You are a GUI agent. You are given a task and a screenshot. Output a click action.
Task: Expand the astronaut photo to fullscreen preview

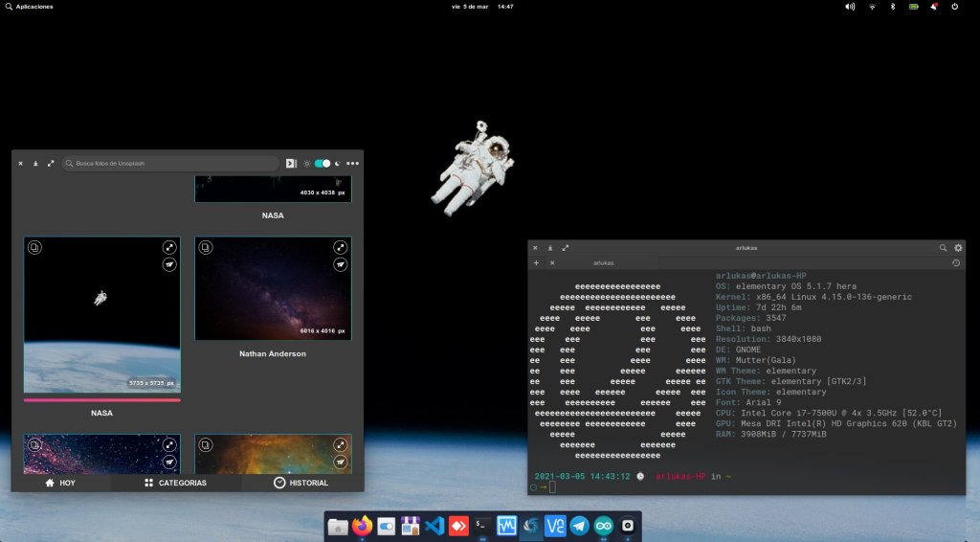click(x=169, y=247)
